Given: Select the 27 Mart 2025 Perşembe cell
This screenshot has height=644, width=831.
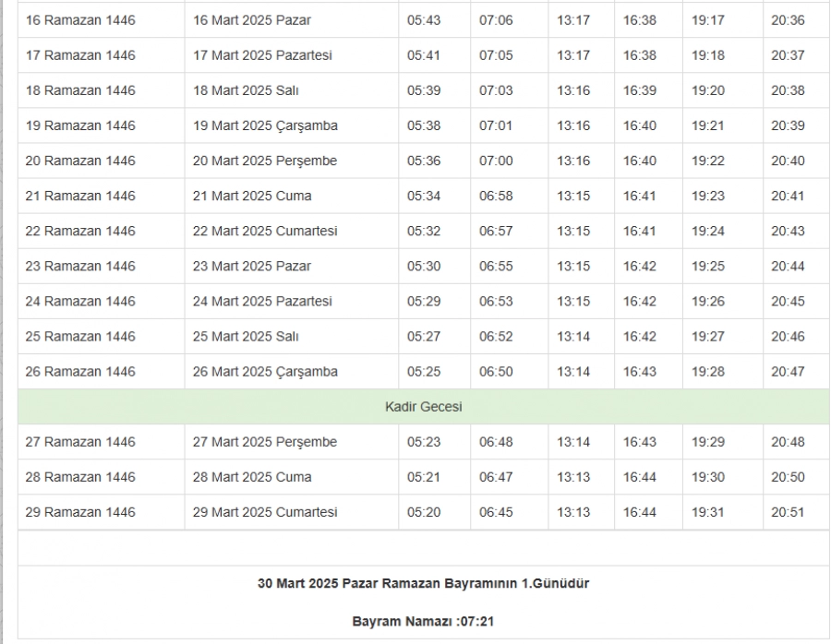Looking at the screenshot, I should click(x=265, y=442).
